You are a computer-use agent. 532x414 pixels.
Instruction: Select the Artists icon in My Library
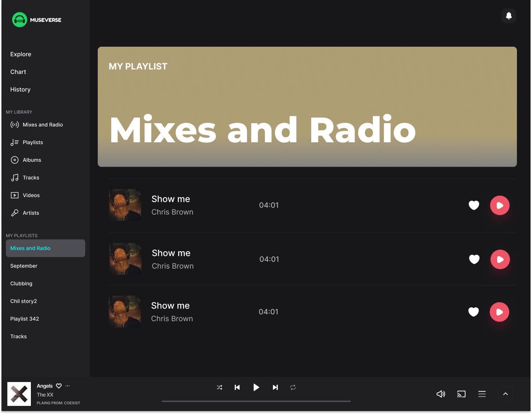[x=15, y=213]
